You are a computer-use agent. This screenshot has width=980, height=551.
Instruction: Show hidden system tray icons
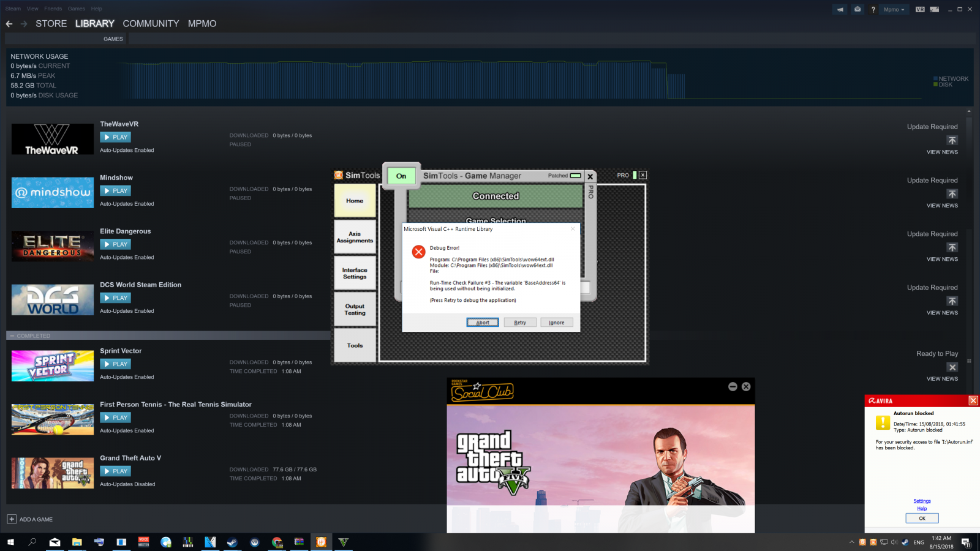[851, 542]
